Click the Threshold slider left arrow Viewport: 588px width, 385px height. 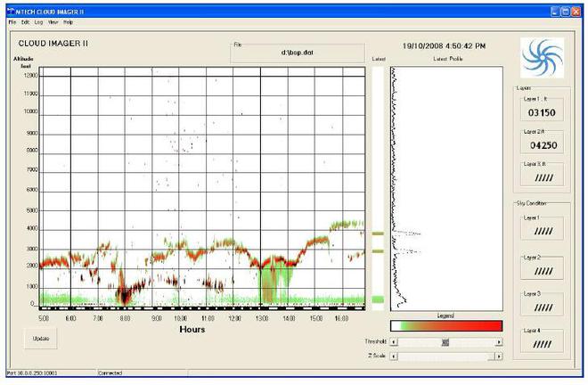[x=394, y=342]
